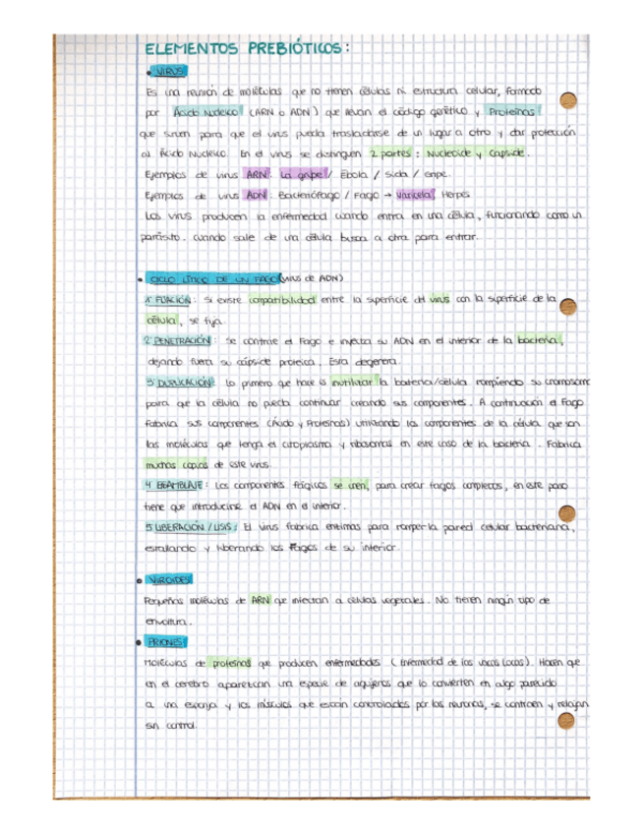Screen dimensions: 644x834
Task: Click the step label '1ª FIJACIÓN'
Action: (x=168, y=300)
